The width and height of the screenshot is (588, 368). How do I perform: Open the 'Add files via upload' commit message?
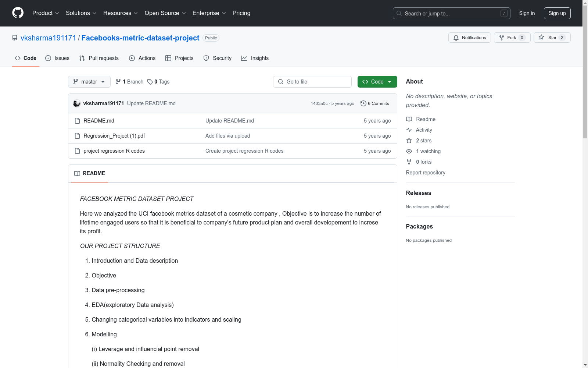tap(228, 136)
